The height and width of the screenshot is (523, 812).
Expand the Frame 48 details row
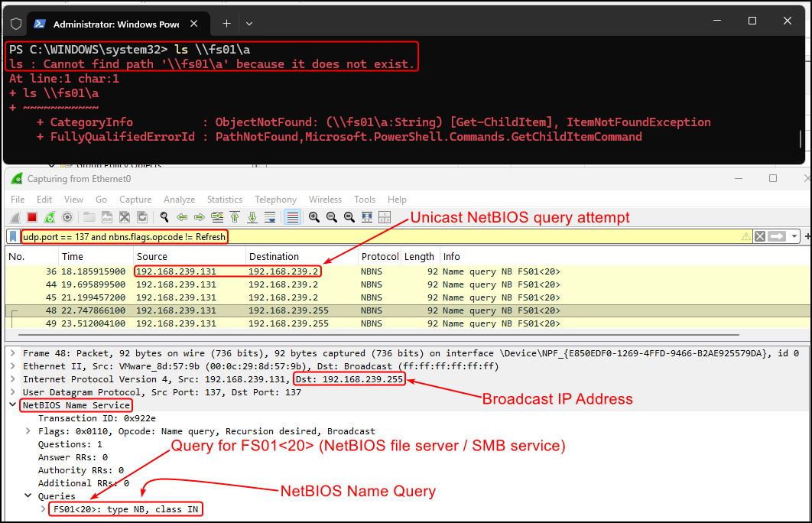click(13, 353)
